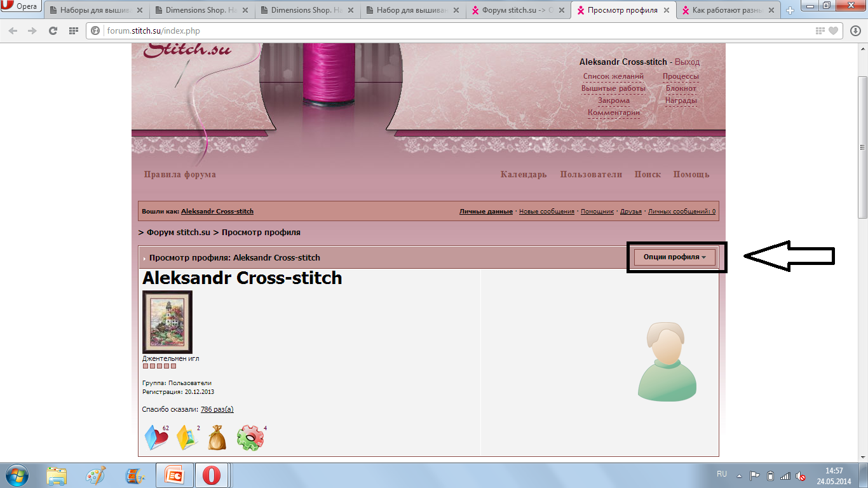Click the yellow picture folder icon
This screenshot has height=488, width=868.
[x=187, y=438]
